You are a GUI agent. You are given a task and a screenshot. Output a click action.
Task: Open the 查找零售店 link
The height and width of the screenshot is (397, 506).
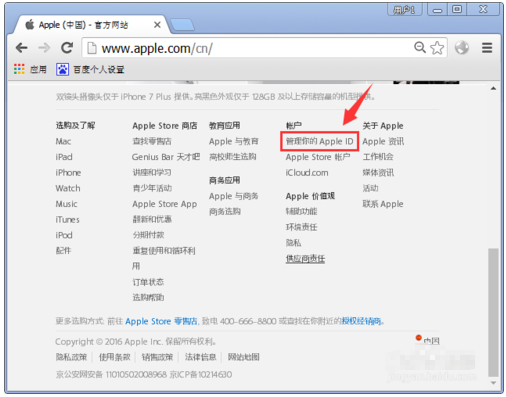[152, 141]
